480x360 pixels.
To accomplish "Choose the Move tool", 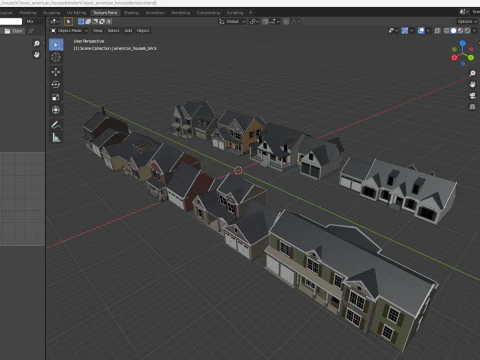I will pyautogui.click(x=56, y=72).
